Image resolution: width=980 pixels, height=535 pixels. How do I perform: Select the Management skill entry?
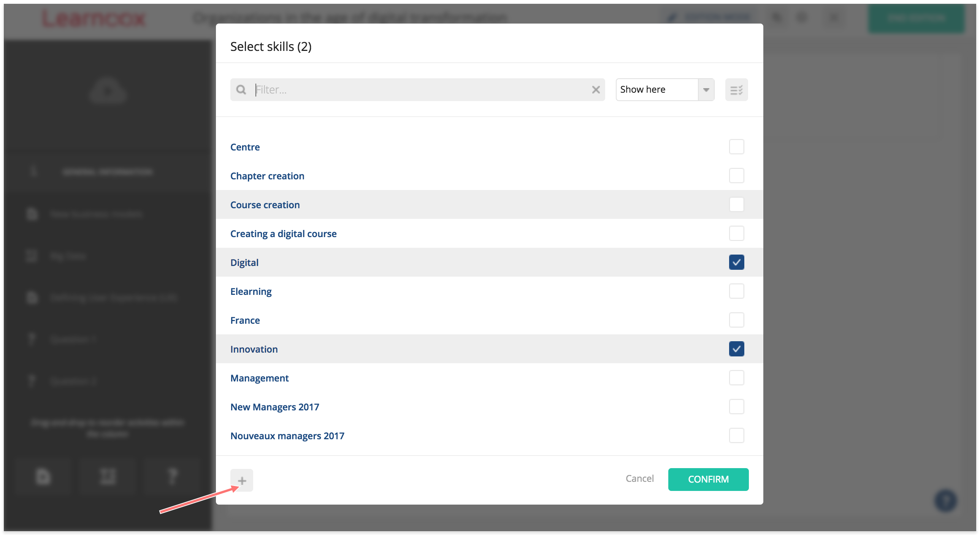tap(260, 378)
